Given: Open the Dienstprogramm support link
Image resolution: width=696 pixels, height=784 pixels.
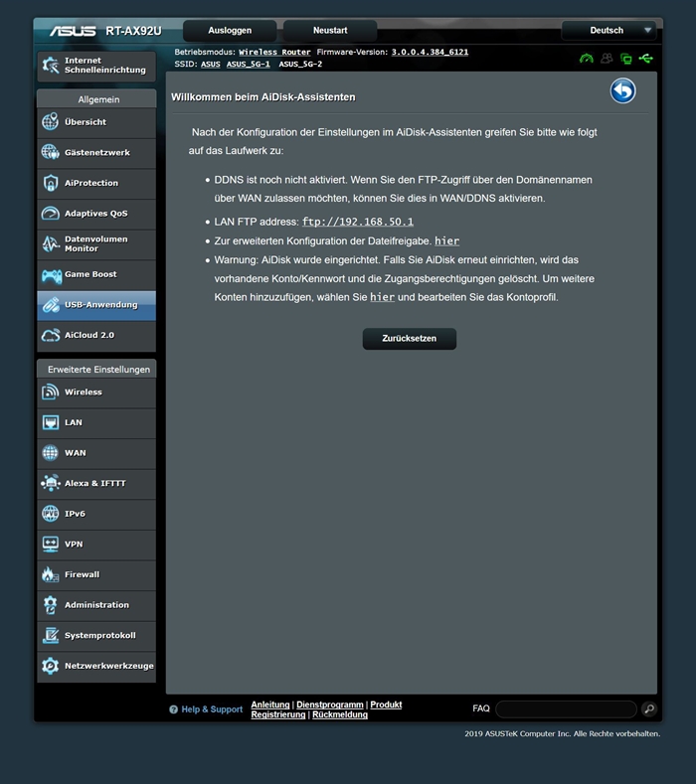Looking at the screenshot, I should pyautogui.click(x=330, y=705).
